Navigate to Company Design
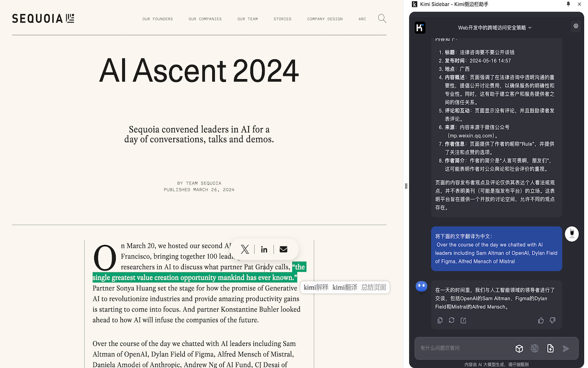 pyautogui.click(x=325, y=19)
